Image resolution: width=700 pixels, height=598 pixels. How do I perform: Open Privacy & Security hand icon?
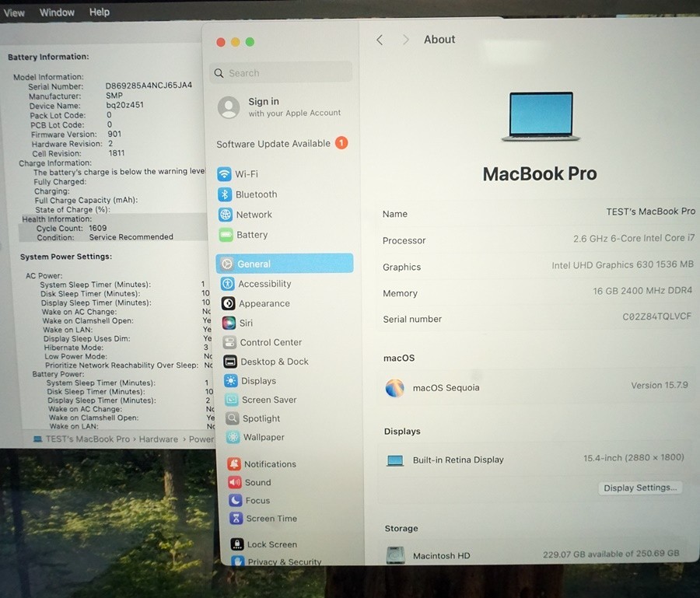pos(237,561)
